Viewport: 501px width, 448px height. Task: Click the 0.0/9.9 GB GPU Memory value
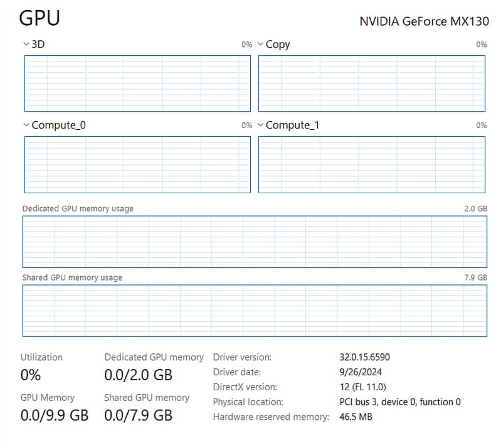pyautogui.click(x=55, y=415)
